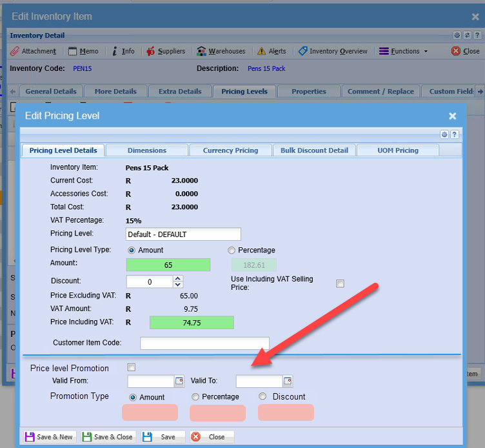This screenshot has height=448, width=485.
Task: Increase the Discount value with up arrow
Action: pyautogui.click(x=179, y=278)
